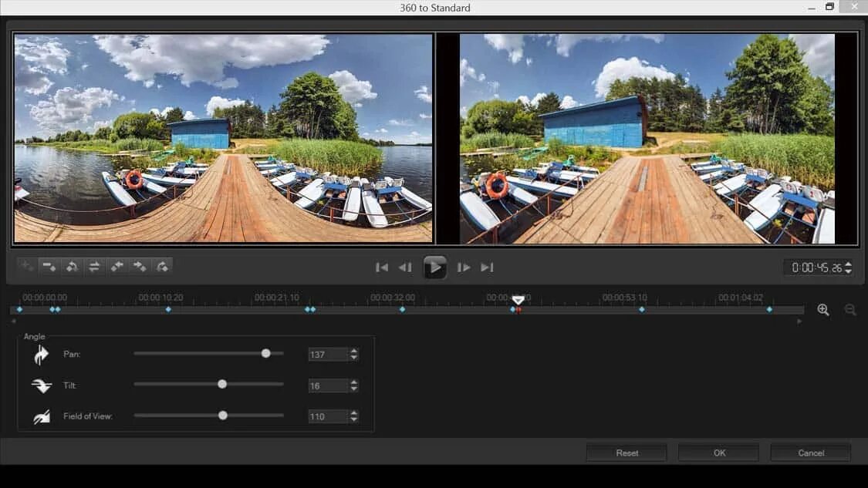Click the left 360 source preview
The width and height of the screenshot is (868, 488).
pyautogui.click(x=223, y=138)
